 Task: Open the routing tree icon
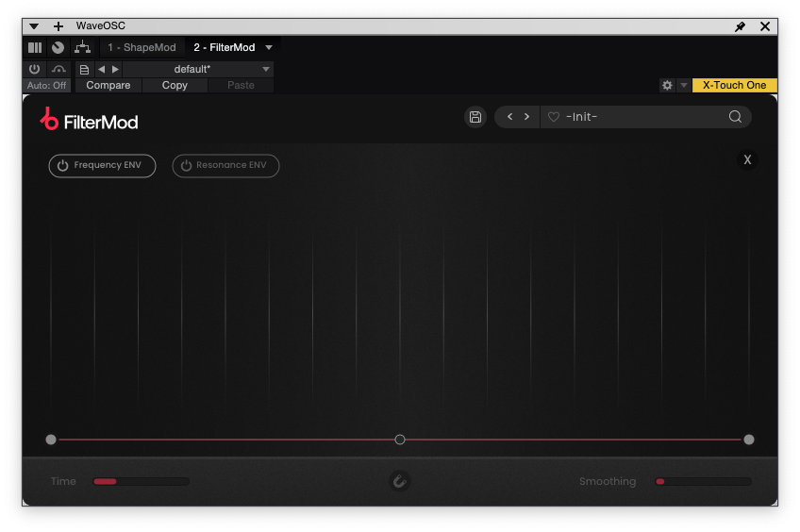click(82, 47)
